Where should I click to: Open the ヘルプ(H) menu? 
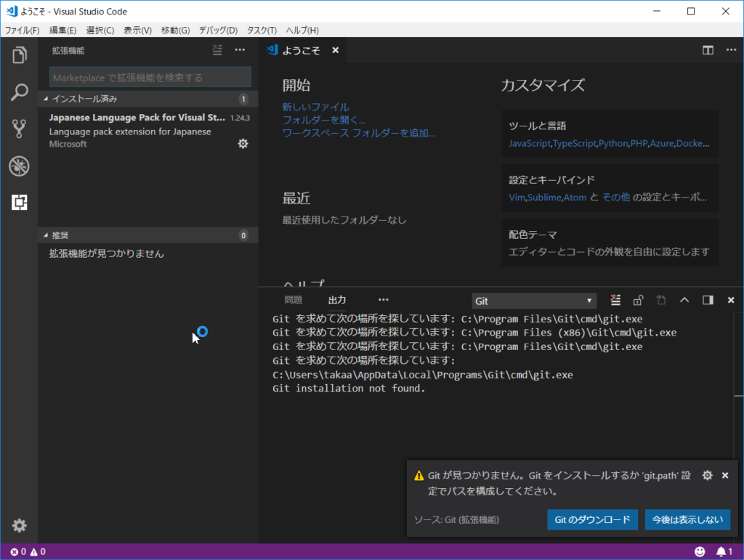click(302, 31)
